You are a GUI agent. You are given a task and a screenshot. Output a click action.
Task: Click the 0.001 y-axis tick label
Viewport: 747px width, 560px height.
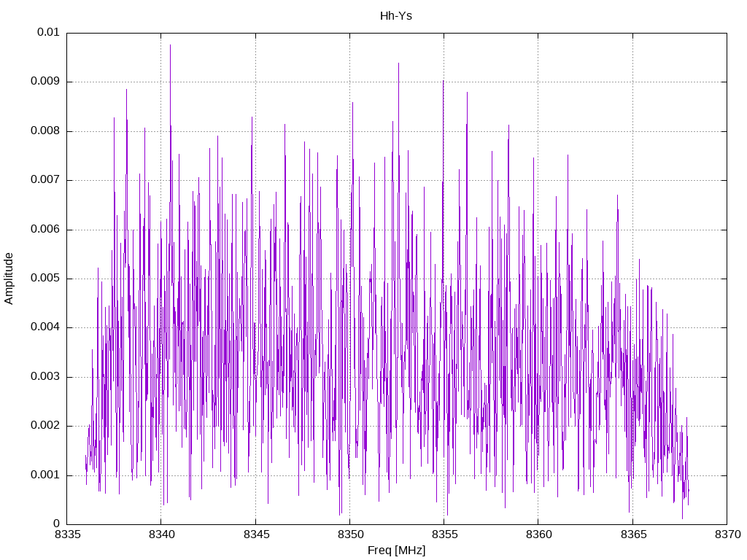[45, 475]
